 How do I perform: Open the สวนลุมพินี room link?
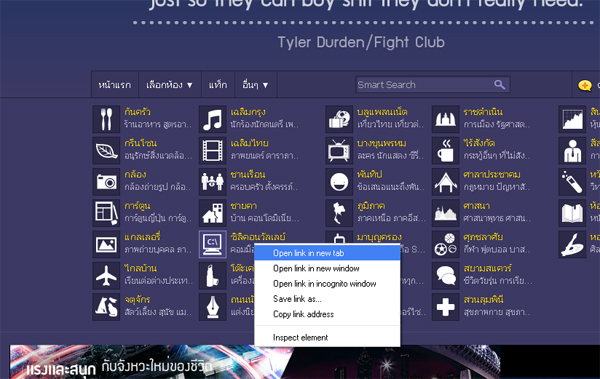pos(483,300)
